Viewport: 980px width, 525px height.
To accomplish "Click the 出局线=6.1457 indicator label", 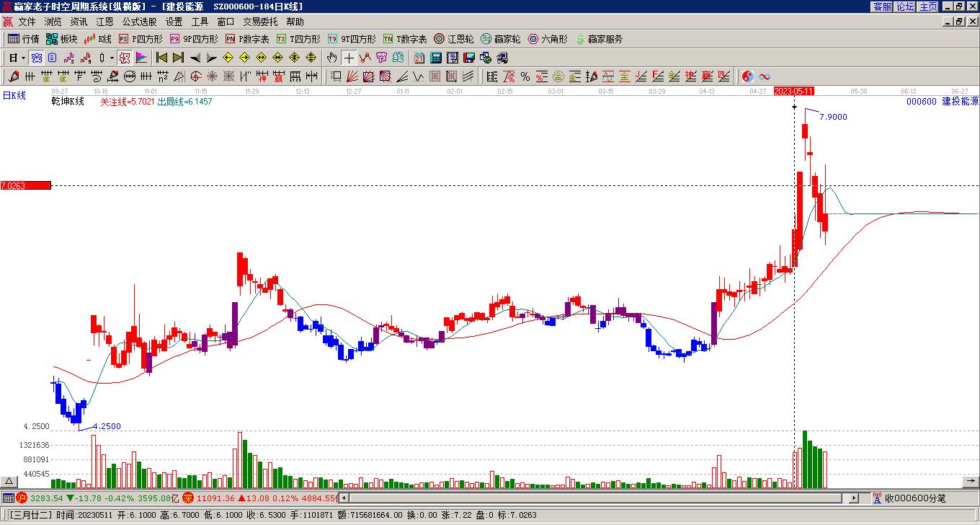I will (x=185, y=102).
